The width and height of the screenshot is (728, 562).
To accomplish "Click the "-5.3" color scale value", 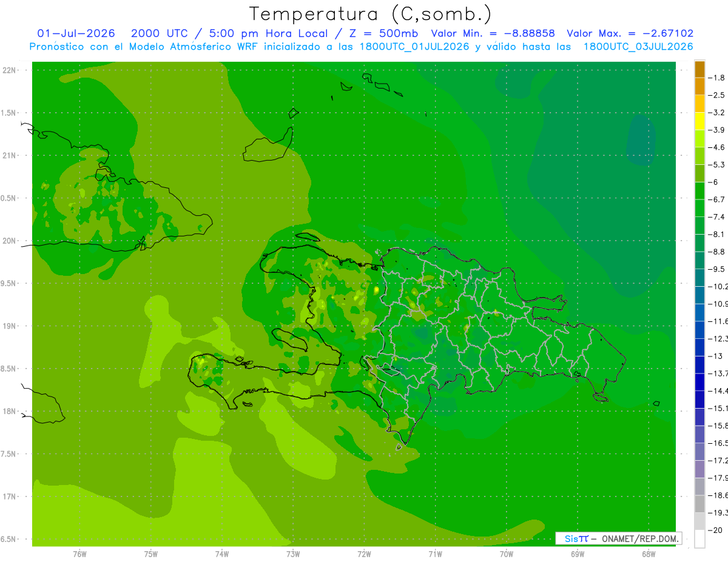I will (x=717, y=164).
